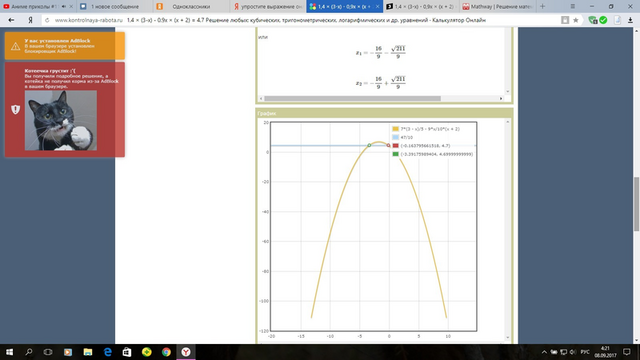Open Google Chrome from the taskbar
Viewport: 640px width, 360px height.
(x=166, y=352)
